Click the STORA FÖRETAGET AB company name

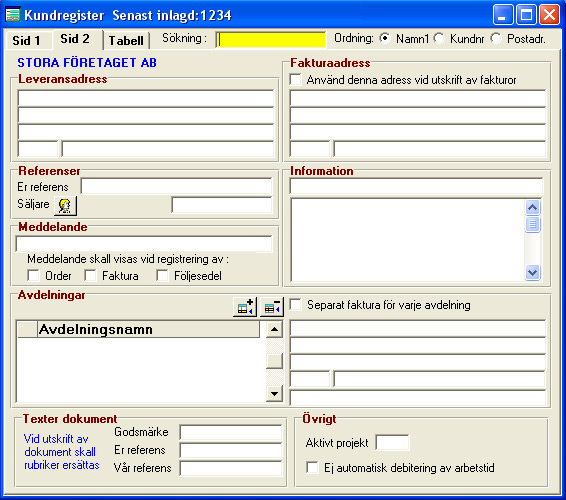pos(87,62)
